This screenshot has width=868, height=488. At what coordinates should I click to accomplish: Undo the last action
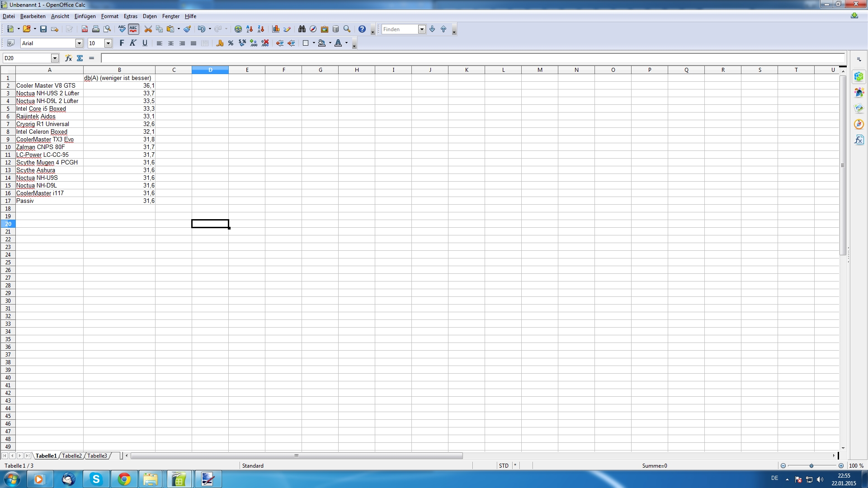point(202,29)
